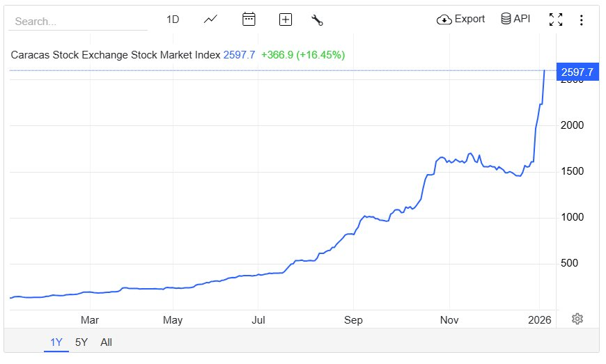The height and width of the screenshot is (364, 606).
Task: Open the chart type line icon
Action: (x=211, y=19)
